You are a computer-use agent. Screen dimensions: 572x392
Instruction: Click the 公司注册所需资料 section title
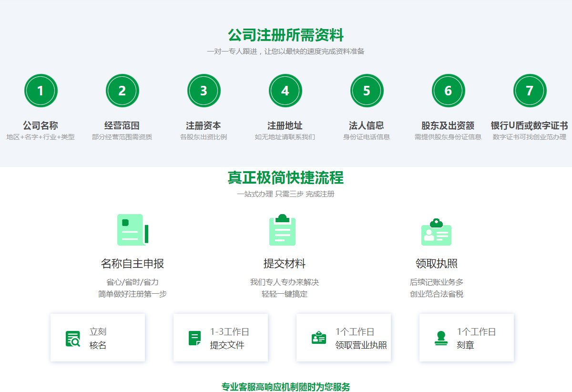tap(286, 35)
